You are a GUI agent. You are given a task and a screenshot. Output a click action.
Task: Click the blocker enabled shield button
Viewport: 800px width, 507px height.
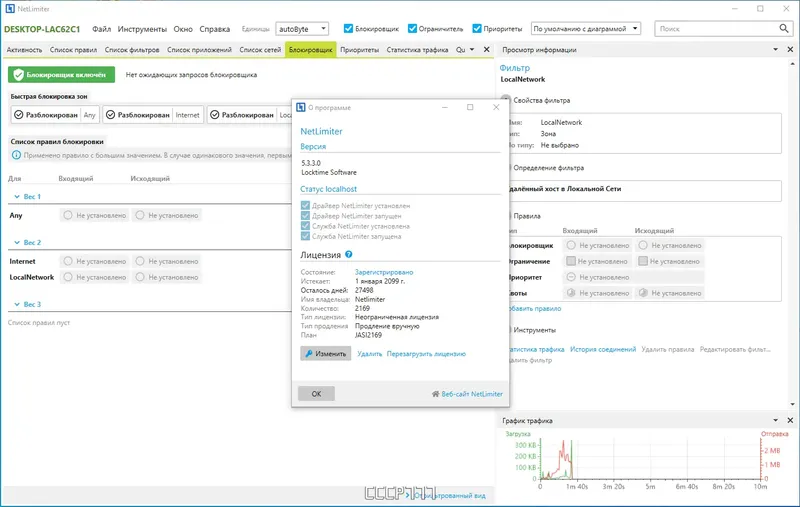61,74
